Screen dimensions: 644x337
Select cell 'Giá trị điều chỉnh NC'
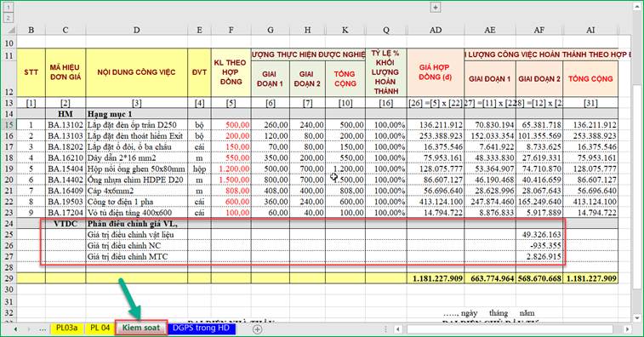tap(137, 245)
